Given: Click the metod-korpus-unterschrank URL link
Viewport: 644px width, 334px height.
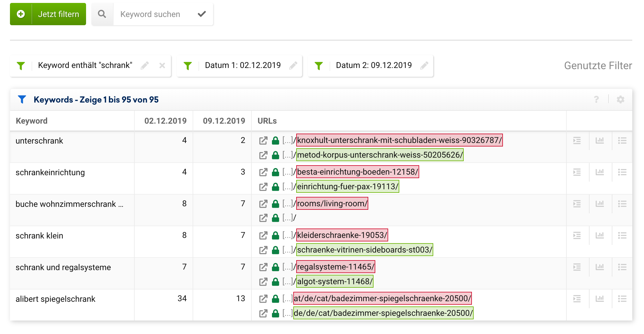Looking at the screenshot, I should (x=380, y=155).
